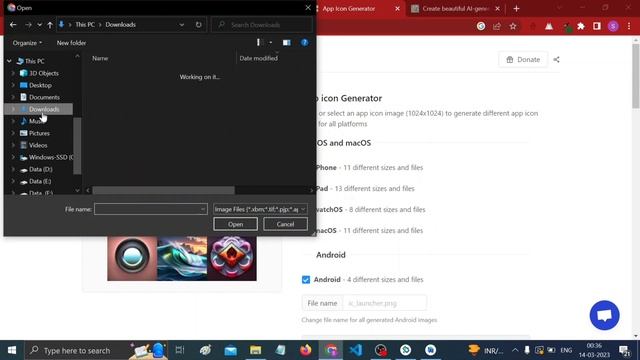Open Visual Studio Code from taskbar
640x360 pixels.
tap(356, 350)
